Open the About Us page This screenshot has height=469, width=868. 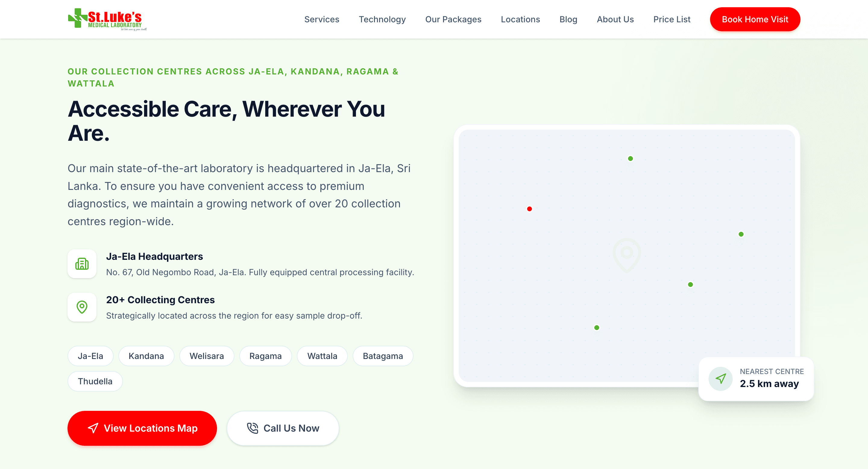615,19
